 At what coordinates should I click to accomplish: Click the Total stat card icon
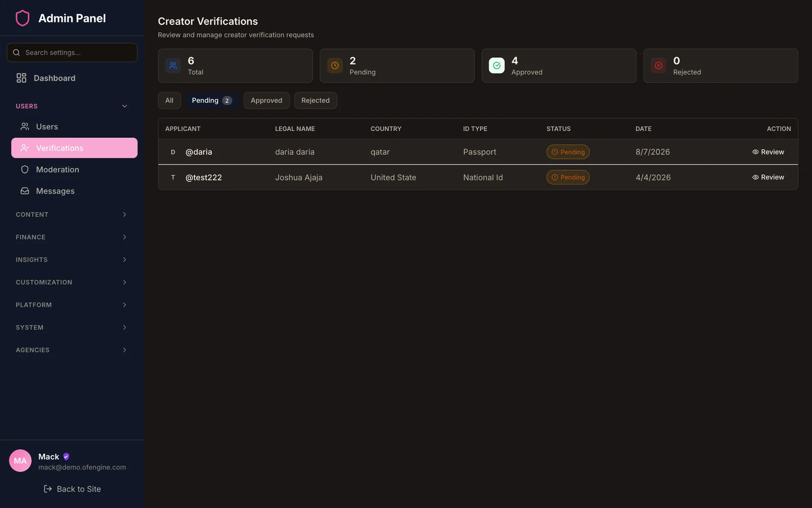click(173, 66)
